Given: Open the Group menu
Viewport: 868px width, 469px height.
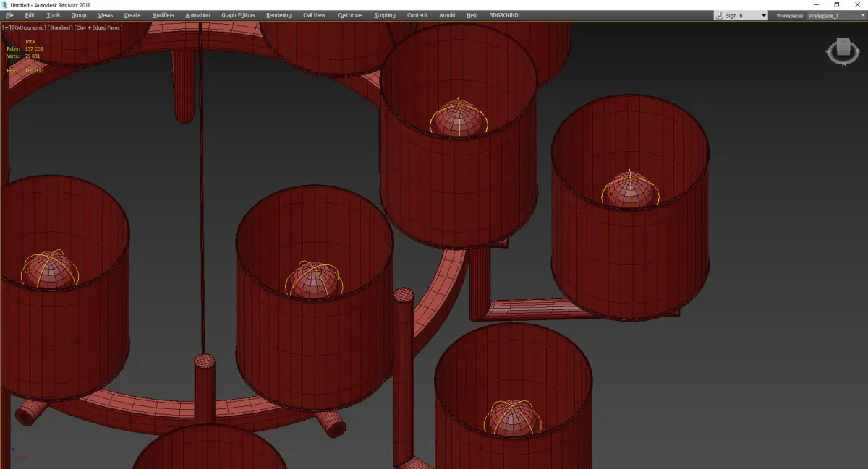Looking at the screenshot, I should 78,15.
